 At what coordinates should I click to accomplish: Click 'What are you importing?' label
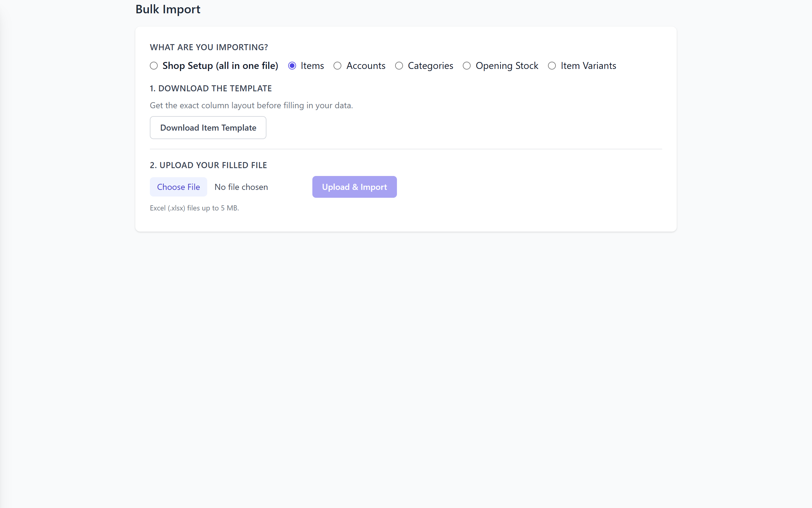[x=209, y=47]
